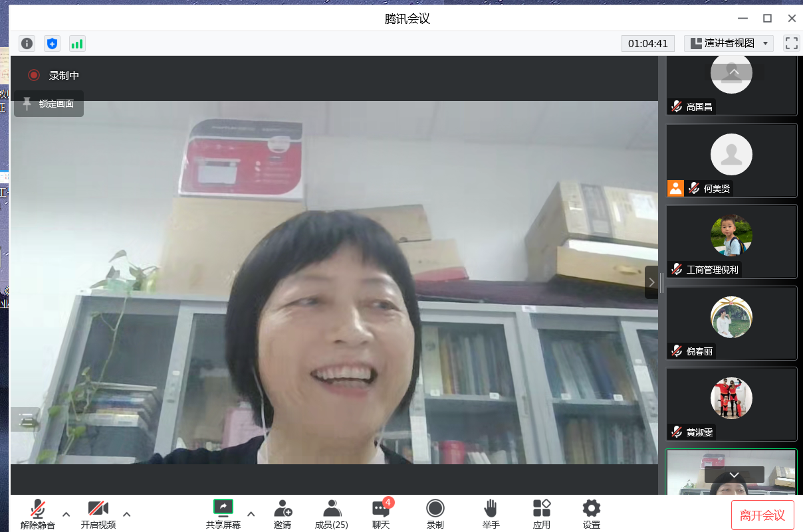Turn on the camera (开启视频)

[98, 514]
